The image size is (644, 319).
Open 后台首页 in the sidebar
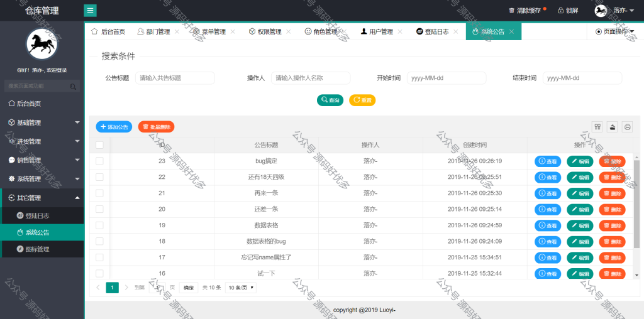(x=42, y=104)
